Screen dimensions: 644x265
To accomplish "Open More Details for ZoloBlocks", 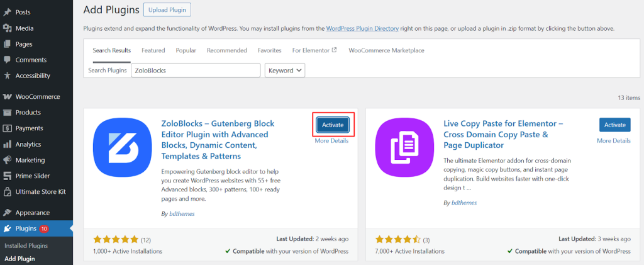I will (x=331, y=141).
